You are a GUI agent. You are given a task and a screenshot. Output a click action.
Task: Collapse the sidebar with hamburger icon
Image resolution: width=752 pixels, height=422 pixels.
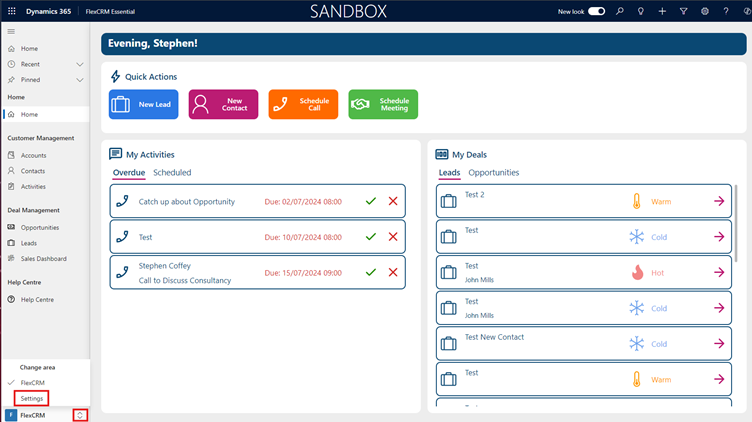(x=11, y=32)
